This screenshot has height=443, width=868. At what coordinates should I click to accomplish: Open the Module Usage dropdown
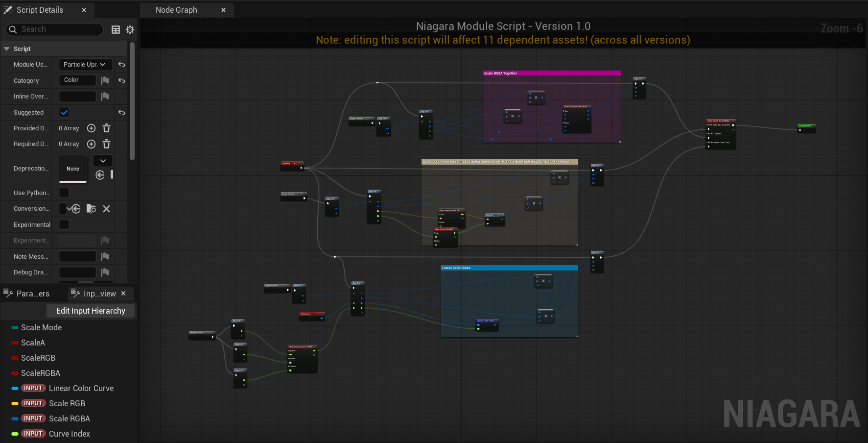86,65
